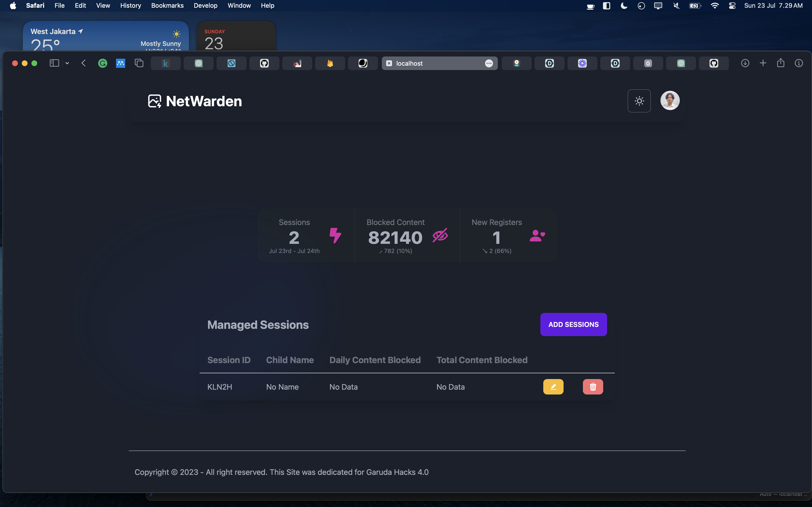Open the ChatGPT pinned tab
This screenshot has height=507, width=812.
tap(198, 63)
